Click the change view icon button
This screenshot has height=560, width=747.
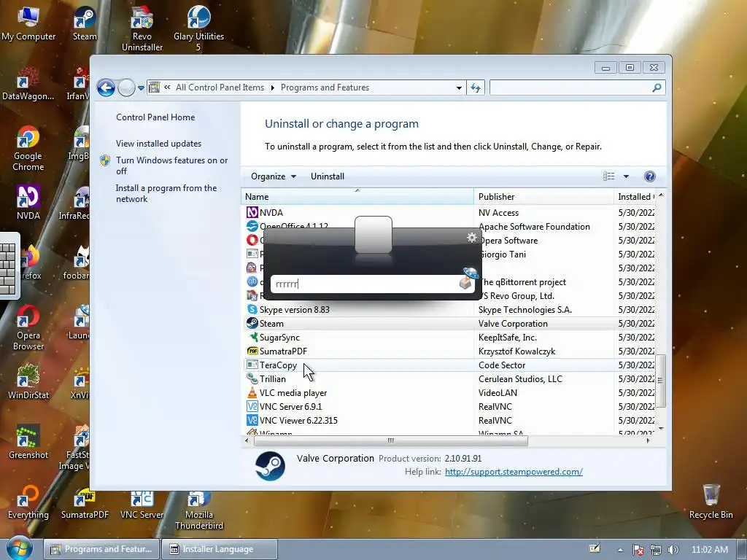click(609, 176)
